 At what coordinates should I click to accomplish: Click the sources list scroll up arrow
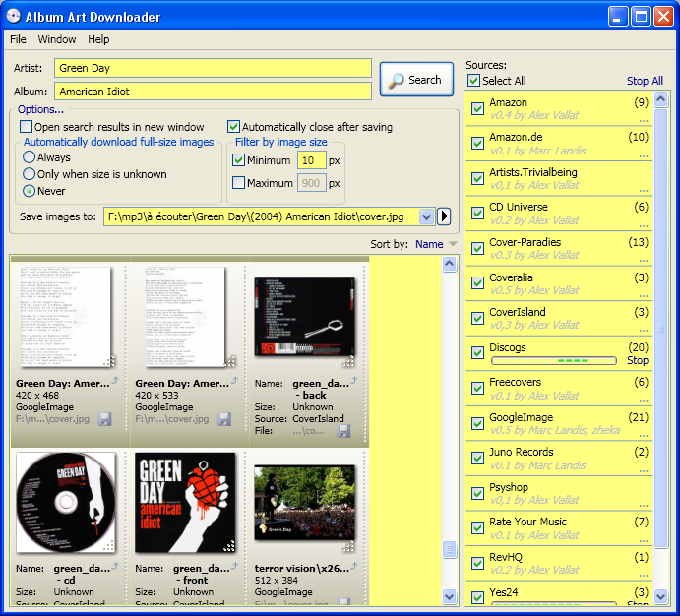click(x=660, y=100)
